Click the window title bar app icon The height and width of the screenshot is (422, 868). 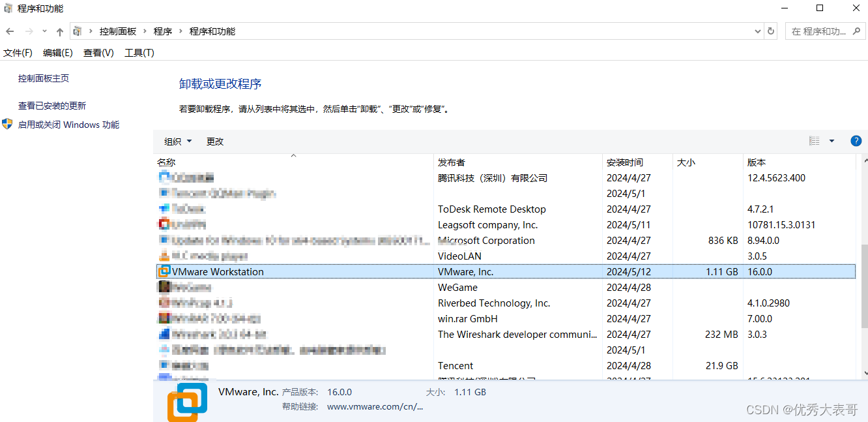coord(8,8)
